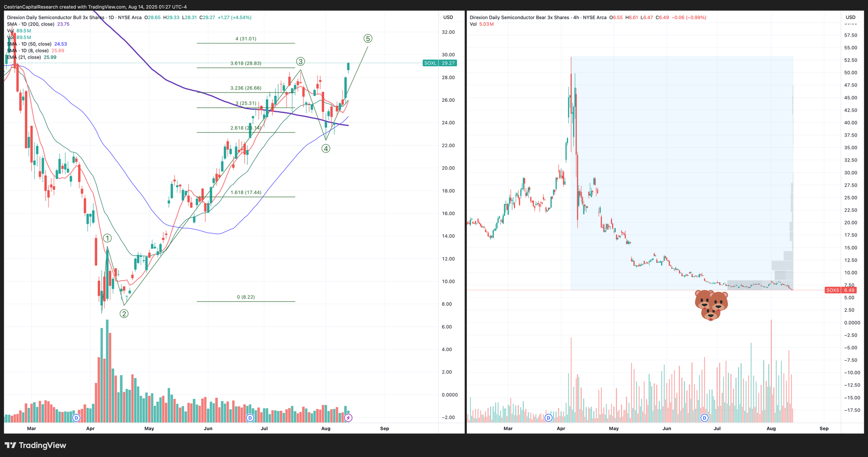This screenshot has height=457, width=868.
Task: Click the 24.00 price axis label
Action: point(448,123)
